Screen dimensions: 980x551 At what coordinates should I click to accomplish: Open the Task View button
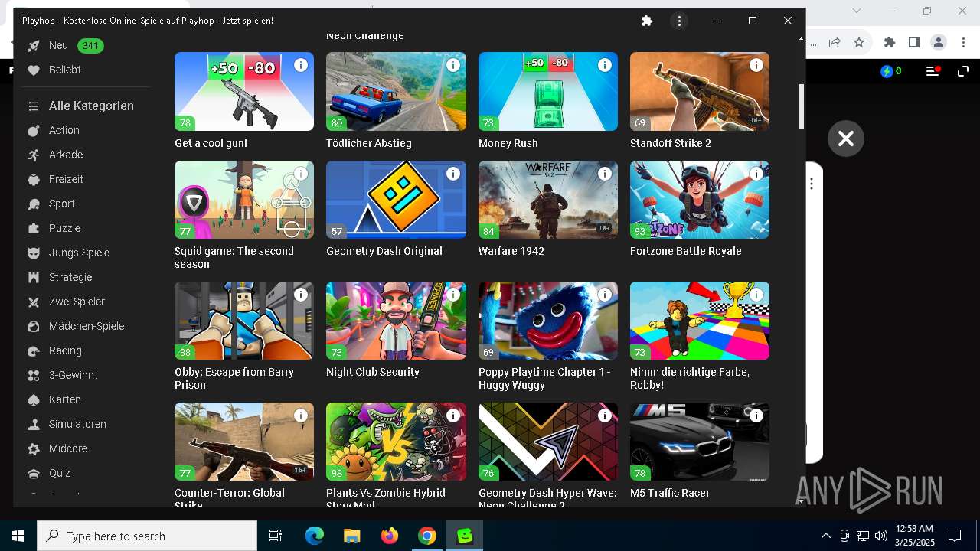point(276,536)
